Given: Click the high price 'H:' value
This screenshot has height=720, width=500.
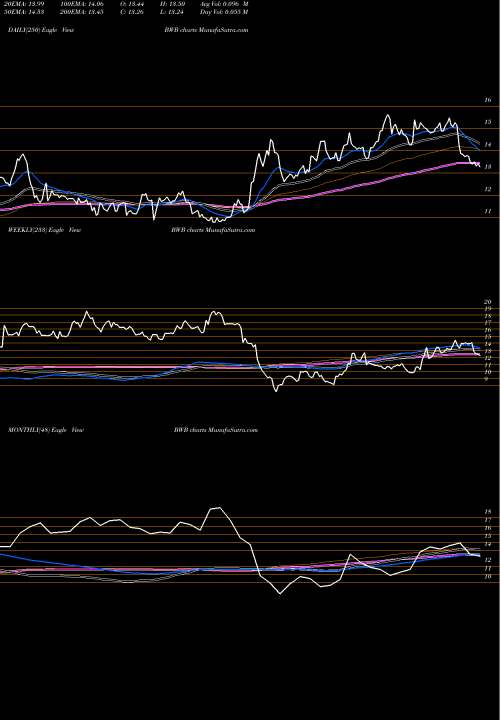Looking at the screenshot, I should coord(172,4).
